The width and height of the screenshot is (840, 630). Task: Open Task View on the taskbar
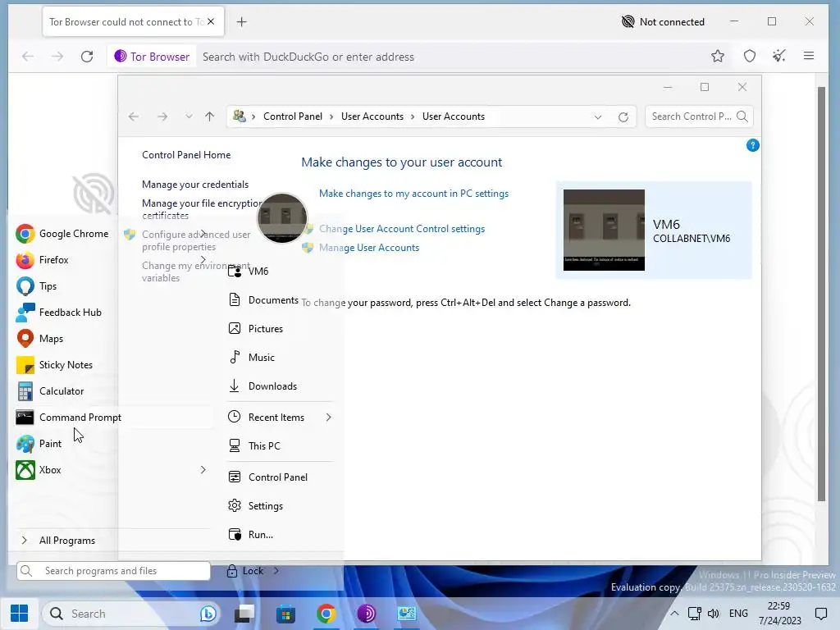tap(244, 614)
